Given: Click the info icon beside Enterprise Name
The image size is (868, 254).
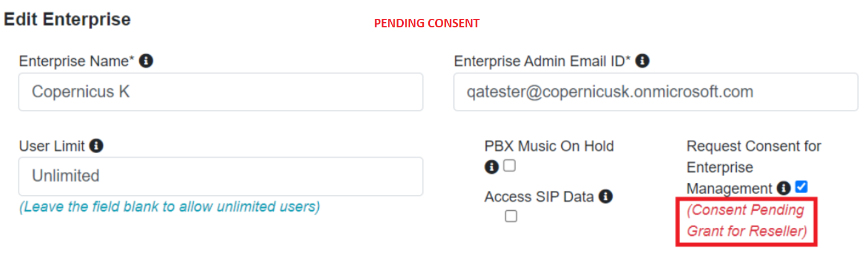Looking at the screenshot, I should coord(146,61).
